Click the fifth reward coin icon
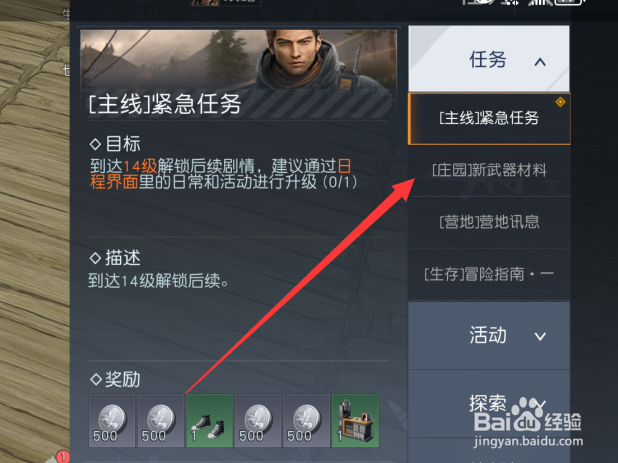 click(x=307, y=420)
